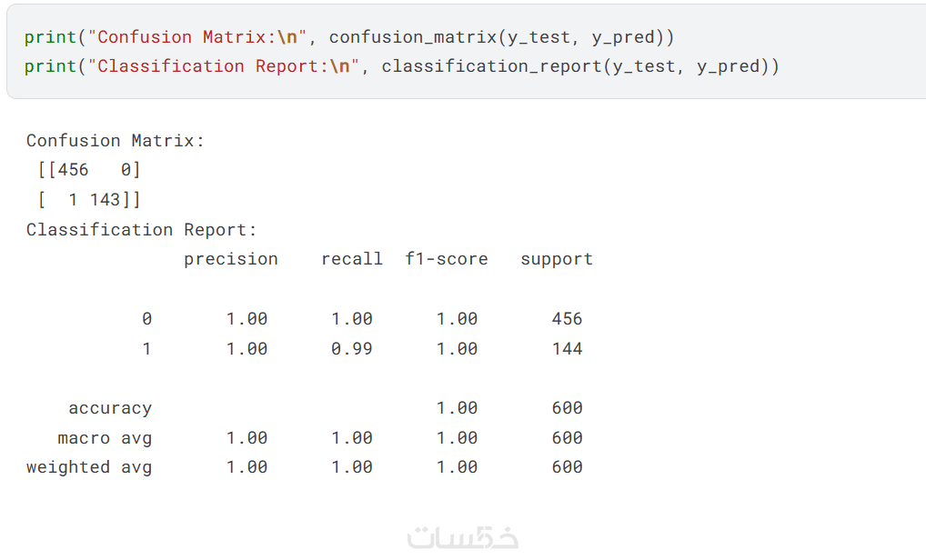The image size is (926, 560).
Task: Click the Khamsat watermark logo
Action: coord(463,536)
